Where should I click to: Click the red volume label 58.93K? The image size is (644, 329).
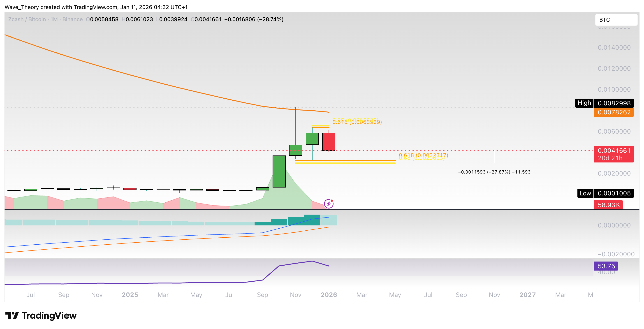point(609,205)
